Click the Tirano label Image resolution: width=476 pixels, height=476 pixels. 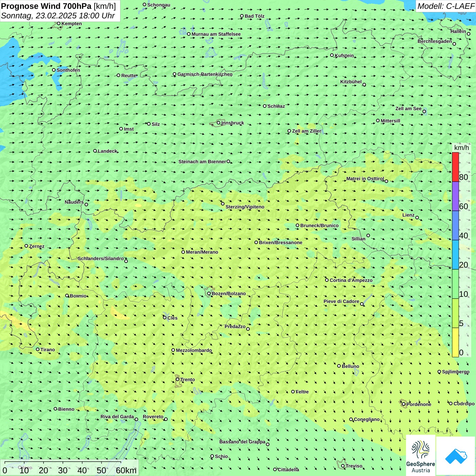48,350
